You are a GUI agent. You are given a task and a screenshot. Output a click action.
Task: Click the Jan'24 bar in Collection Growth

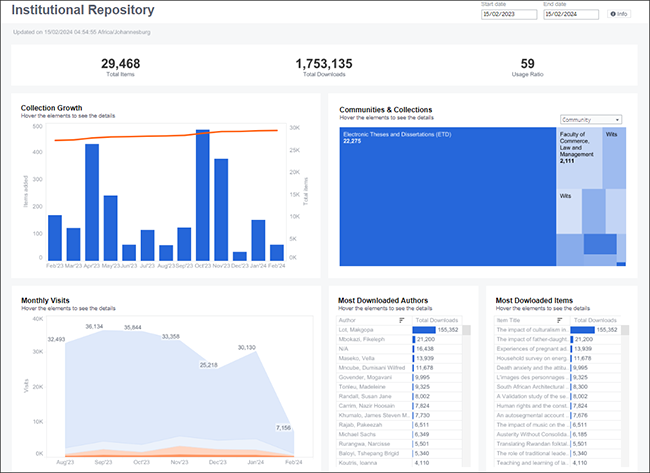coord(258,240)
